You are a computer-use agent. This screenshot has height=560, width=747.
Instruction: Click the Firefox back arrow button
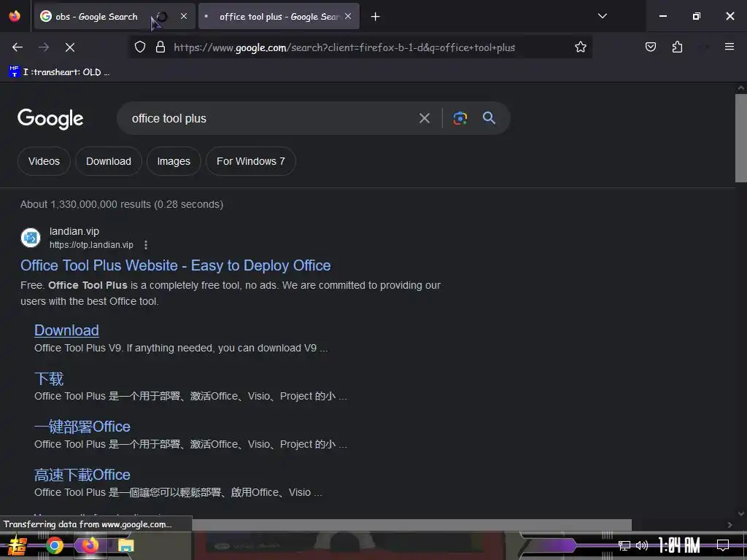pyautogui.click(x=18, y=47)
